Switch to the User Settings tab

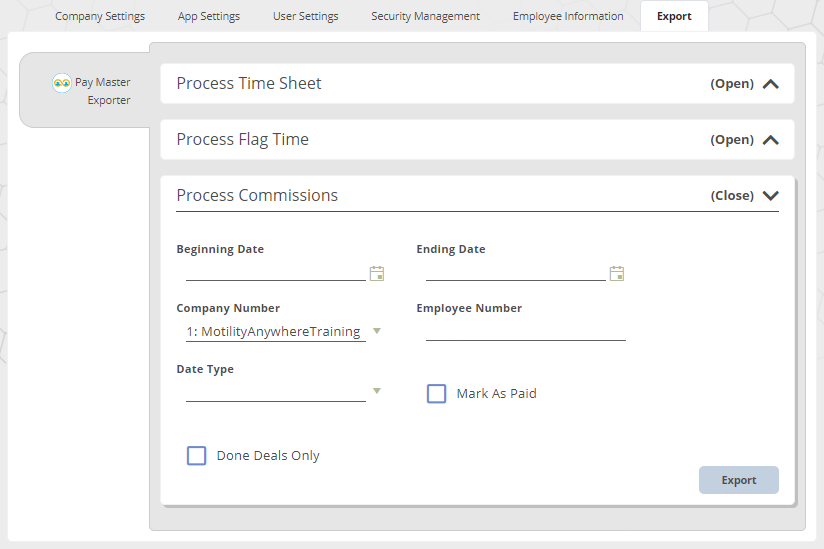pos(305,16)
